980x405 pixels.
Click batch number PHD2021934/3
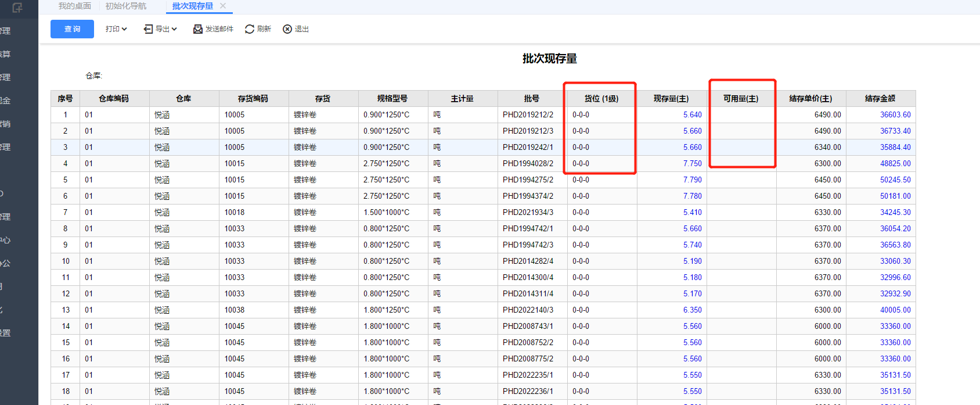[x=528, y=213]
